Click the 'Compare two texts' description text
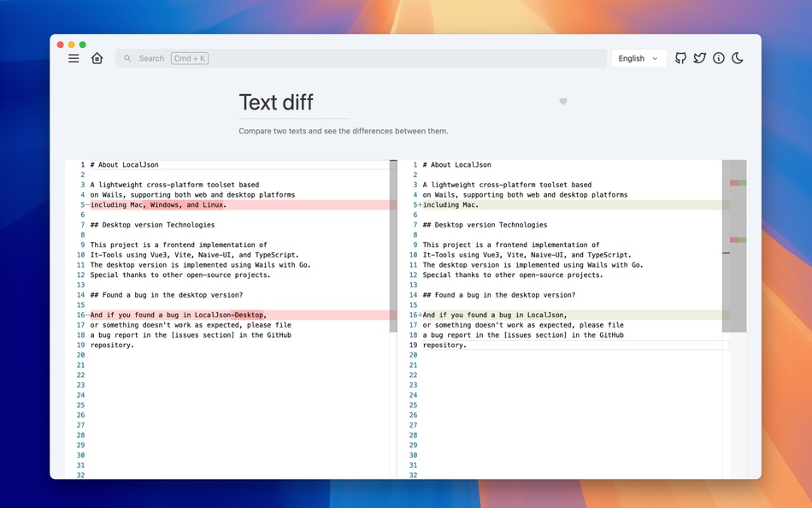 point(344,131)
